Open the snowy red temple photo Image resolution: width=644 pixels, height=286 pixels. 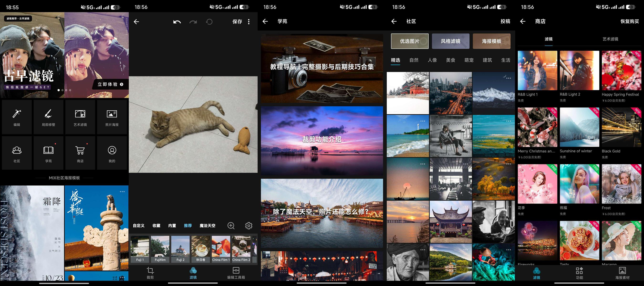click(408, 93)
